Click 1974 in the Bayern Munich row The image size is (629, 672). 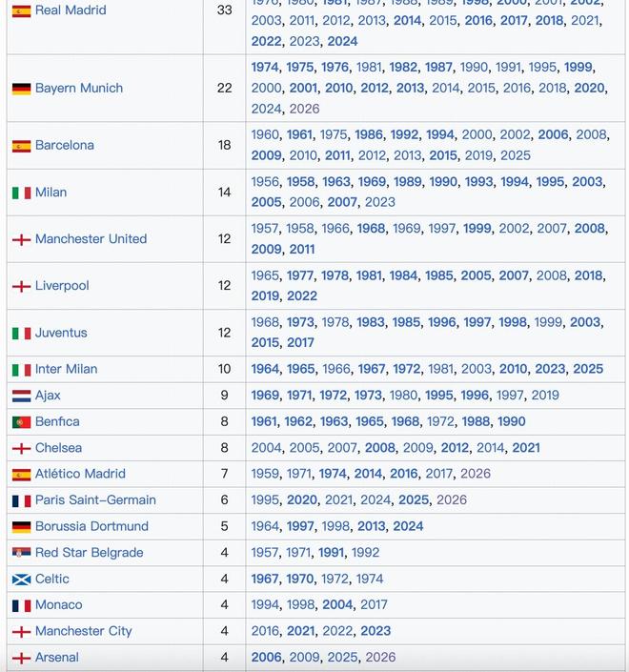click(265, 68)
